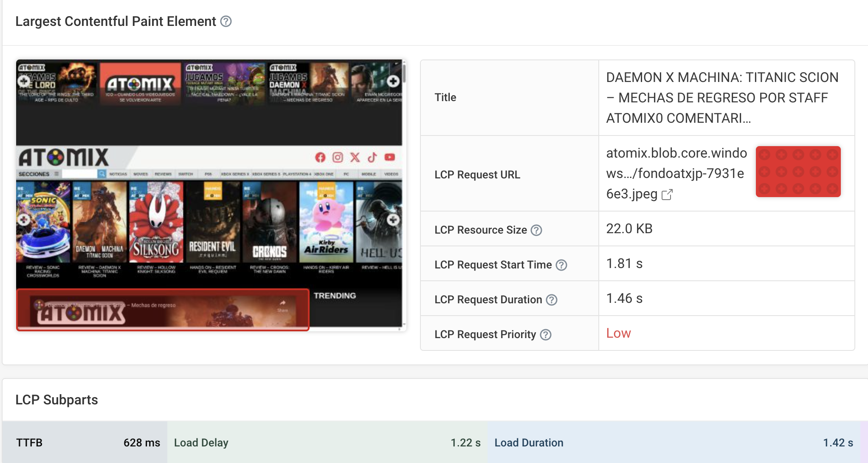
Task: Select the TTFB 628 ms subpart segment
Action: [x=85, y=443]
